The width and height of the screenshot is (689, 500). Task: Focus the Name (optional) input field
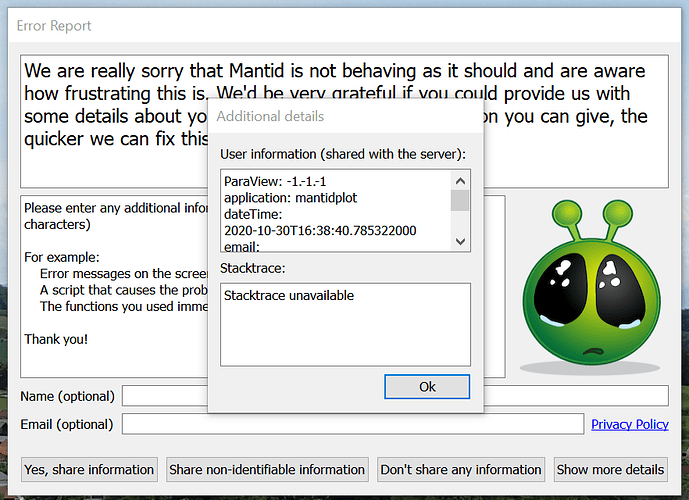coord(395,396)
